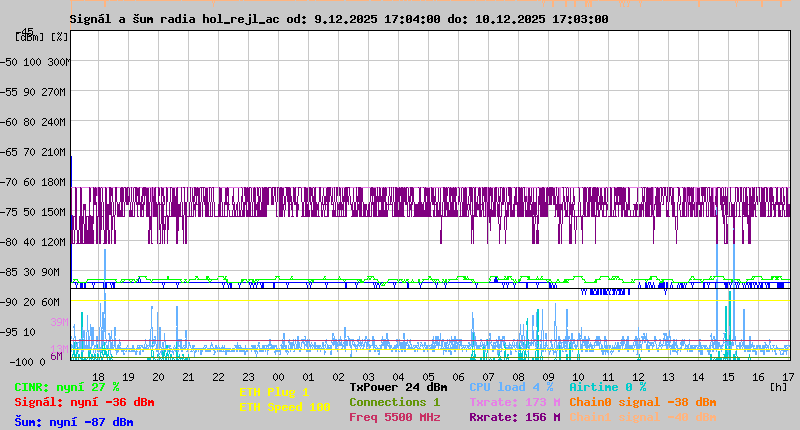The image size is (800, 430).
Task: Click the purple Rxrate 156 M label
Action: pos(514,417)
